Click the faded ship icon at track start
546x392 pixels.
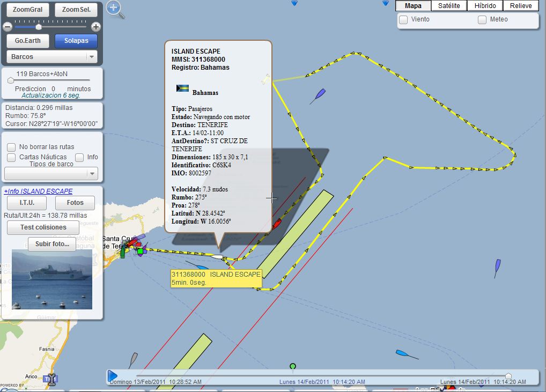point(266,79)
